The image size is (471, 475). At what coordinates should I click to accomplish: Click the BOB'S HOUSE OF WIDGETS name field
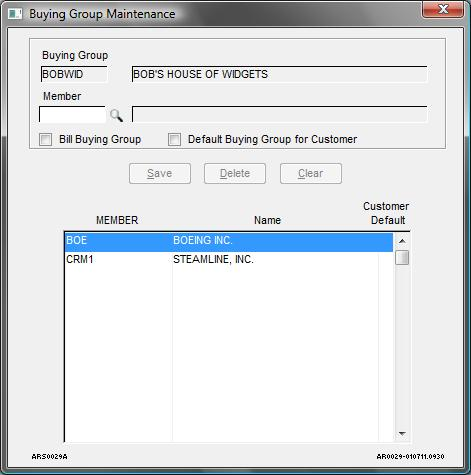tap(279, 74)
